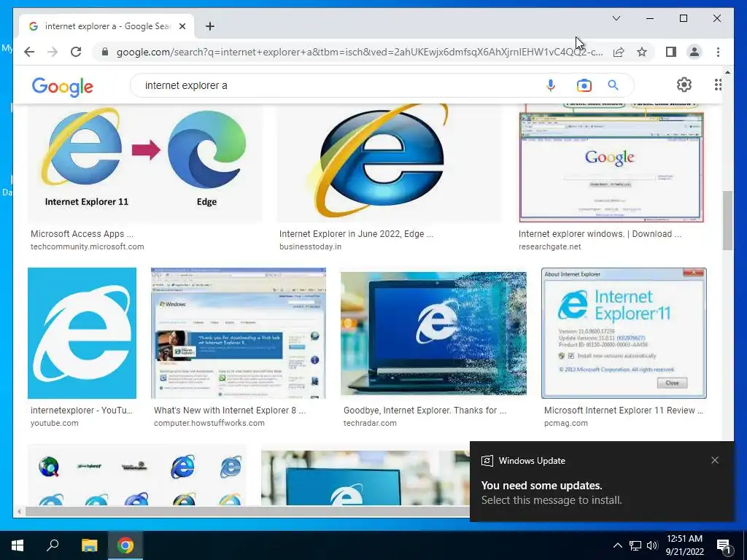Viewport: 747px width, 560px height.
Task: Open What's New with Internet Explorer 8
Action: coord(230,411)
